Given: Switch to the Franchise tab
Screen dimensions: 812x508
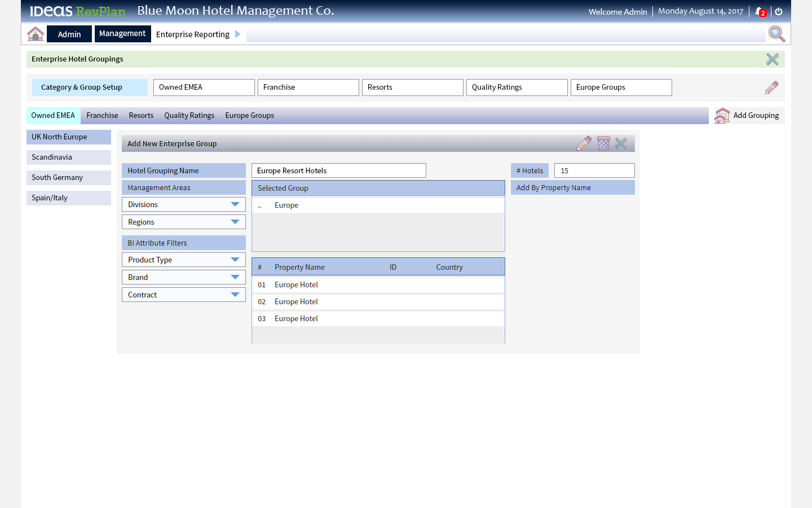Looking at the screenshot, I should pos(102,116).
